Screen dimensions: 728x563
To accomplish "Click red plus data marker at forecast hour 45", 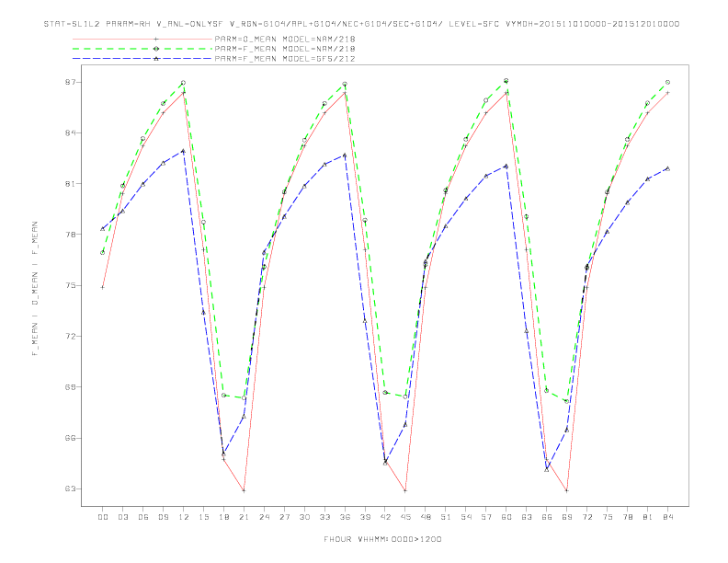I will click(405, 490).
